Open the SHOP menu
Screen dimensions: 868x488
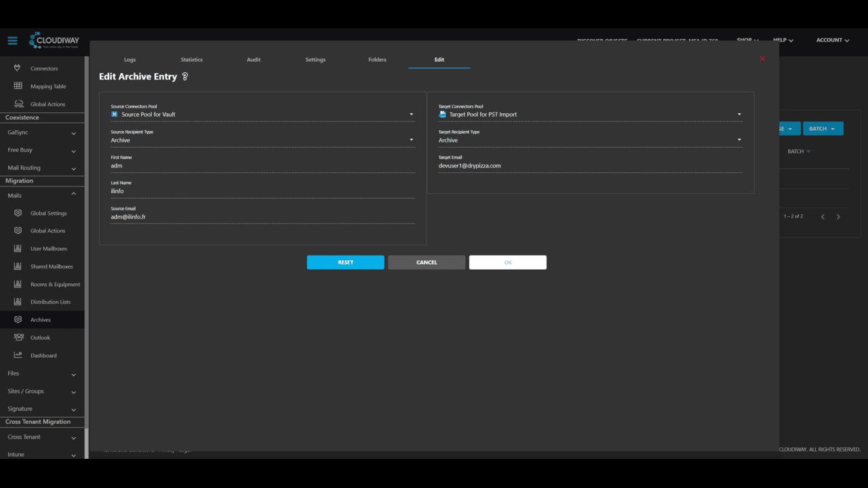coord(748,40)
